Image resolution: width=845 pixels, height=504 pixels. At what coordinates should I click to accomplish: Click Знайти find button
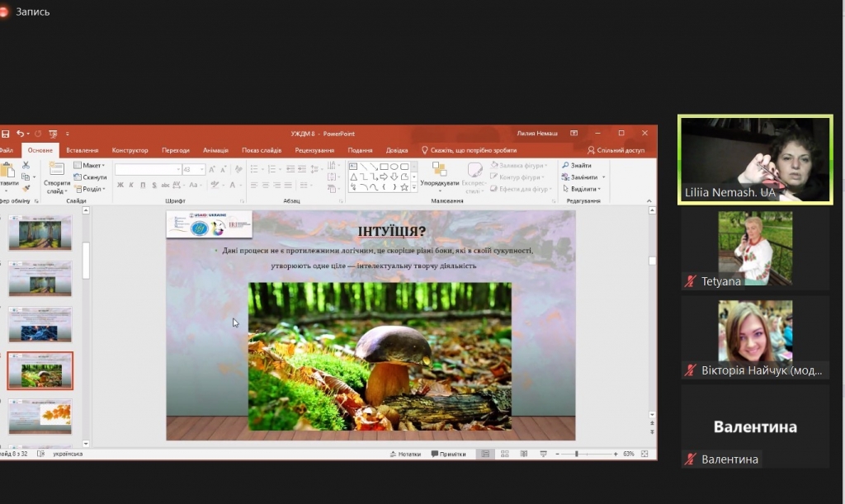click(x=577, y=165)
